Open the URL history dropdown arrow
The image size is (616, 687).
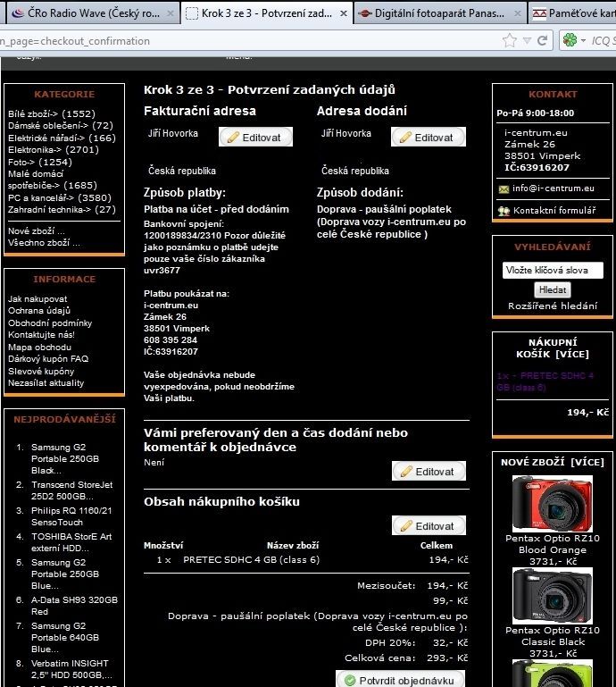527,41
